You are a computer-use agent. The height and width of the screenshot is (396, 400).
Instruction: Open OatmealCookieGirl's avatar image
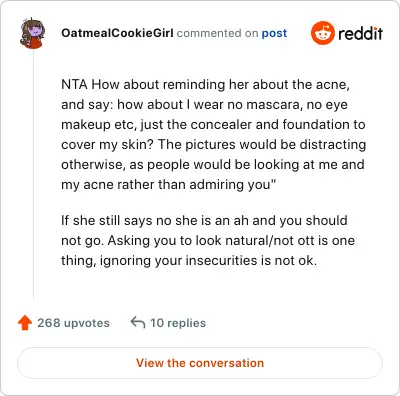pos(32,33)
